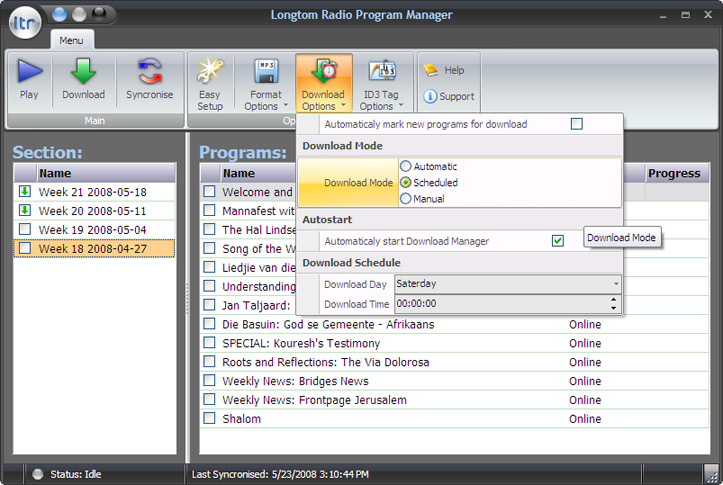The width and height of the screenshot is (723, 485).
Task: Increase Download Time with up arrow
Action: (613, 299)
